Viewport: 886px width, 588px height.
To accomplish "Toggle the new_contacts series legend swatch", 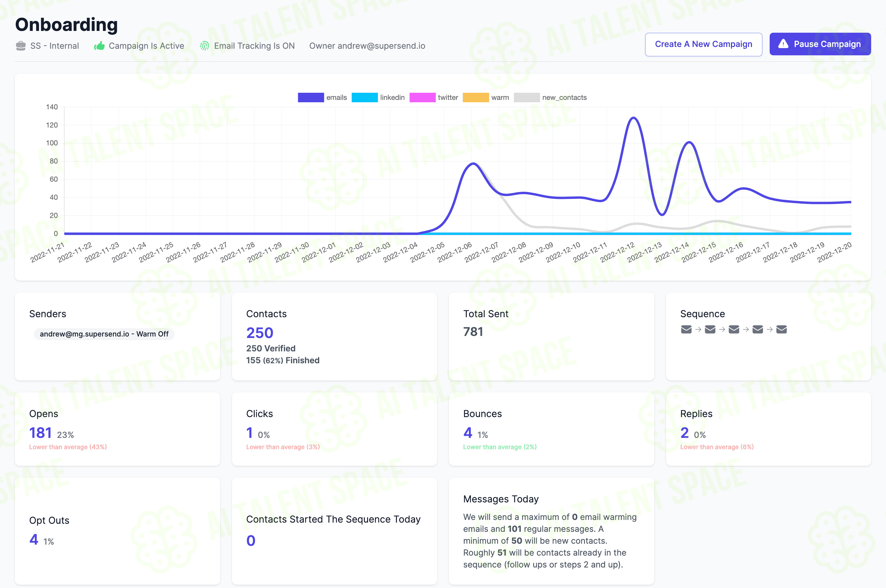I will pyautogui.click(x=527, y=98).
